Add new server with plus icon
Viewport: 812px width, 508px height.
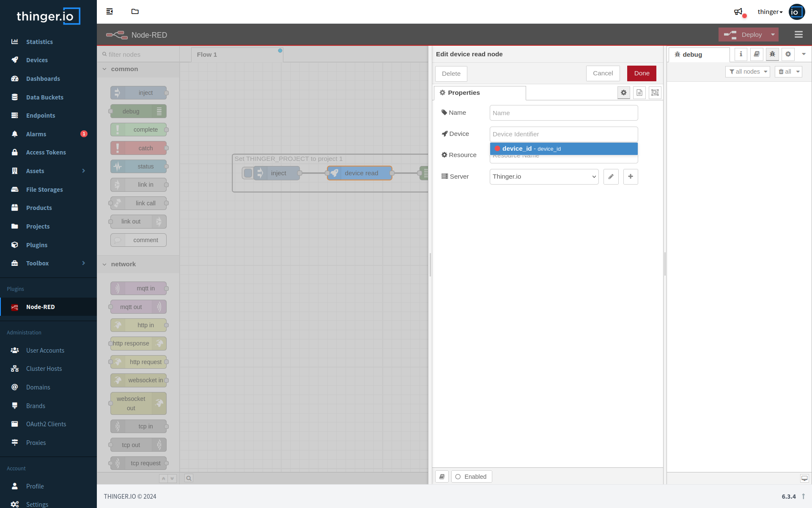point(630,177)
